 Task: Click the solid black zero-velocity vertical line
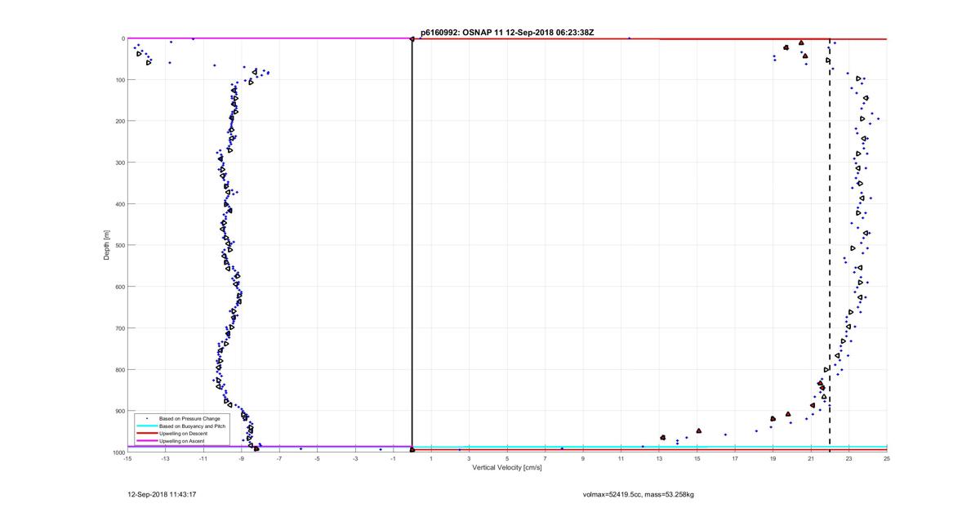click(x=412, y=245)
